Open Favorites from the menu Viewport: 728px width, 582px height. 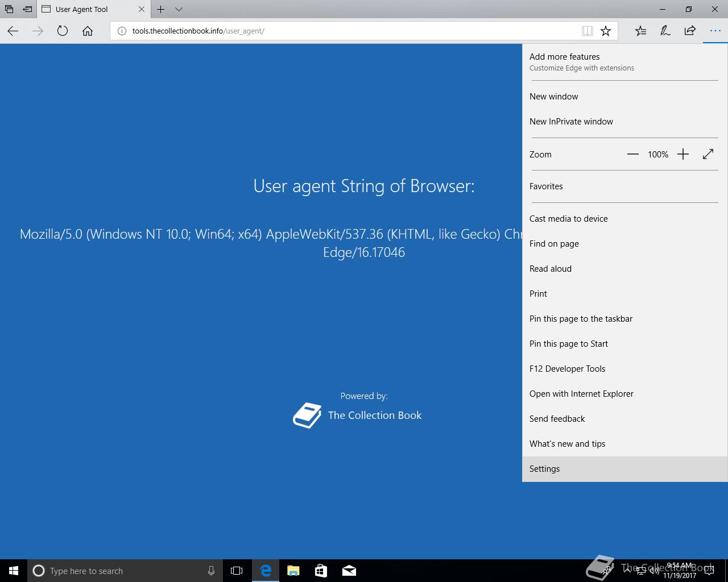pyautogui.click(x=624, y=186)
